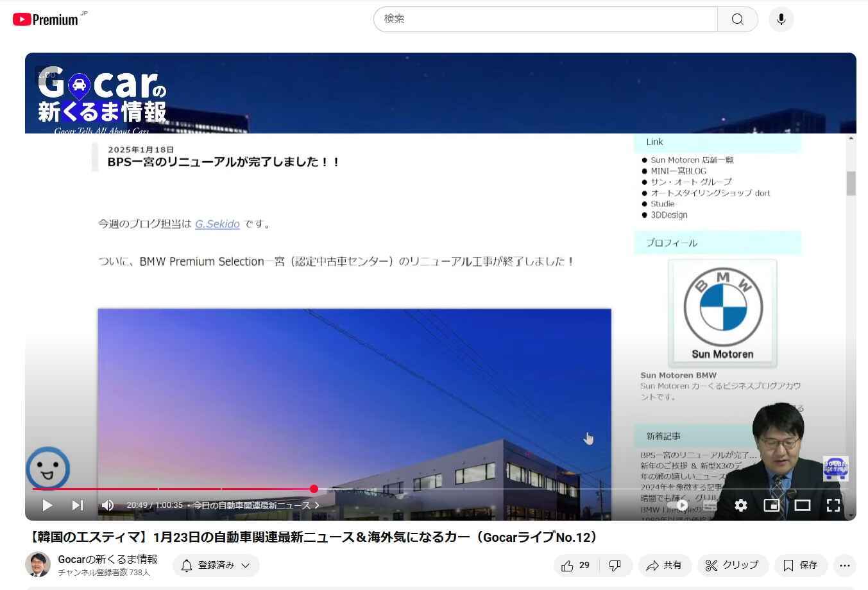Image resolution: width=868 pixels, height=590 pixels.
Task: Toggle the autoplay switch
Action: pos(681,505)
